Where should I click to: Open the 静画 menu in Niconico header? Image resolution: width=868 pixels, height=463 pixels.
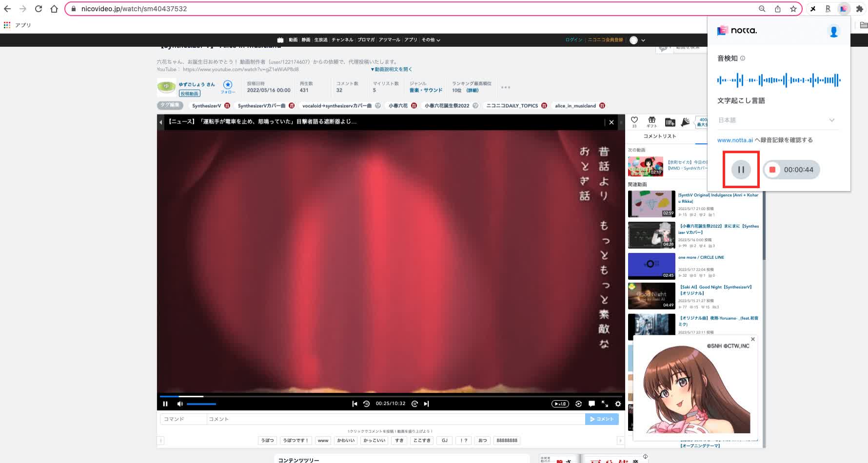(306, 40)
